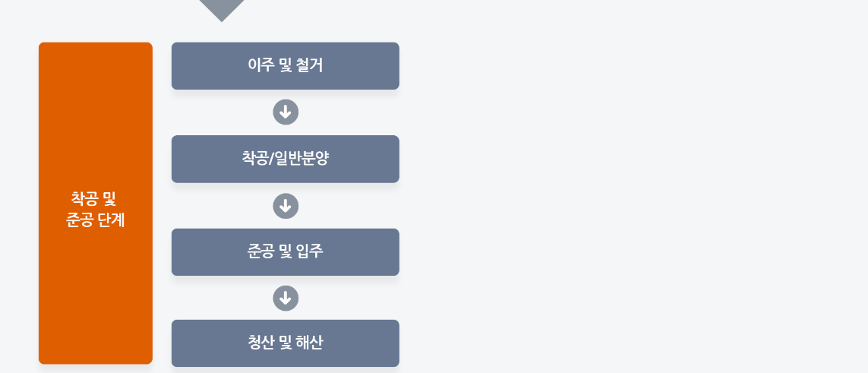The width and height of the screenshot is (868, 373).
Task: Click the orange 착공 및 준공 단계 panel
Action: click(x=95, y=203)
